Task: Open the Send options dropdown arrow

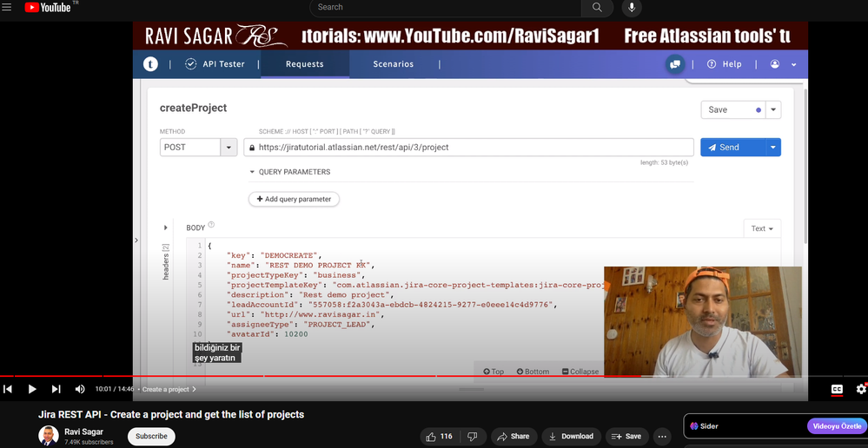Action: coord(773,147)
